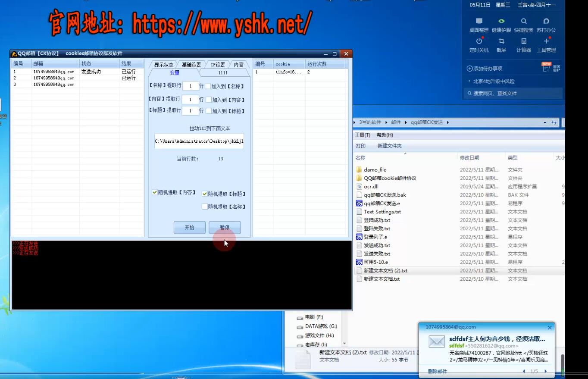The image size is (588, 379).
Task: Click the 【名称】提取行 number field
Action: pyautogui.click(x=190, y=86)
